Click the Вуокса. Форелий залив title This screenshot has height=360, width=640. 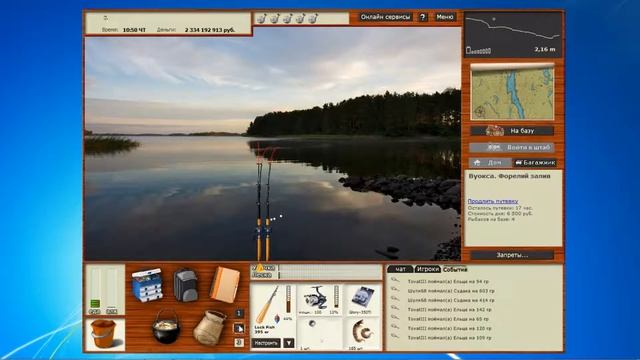point(509,176)
